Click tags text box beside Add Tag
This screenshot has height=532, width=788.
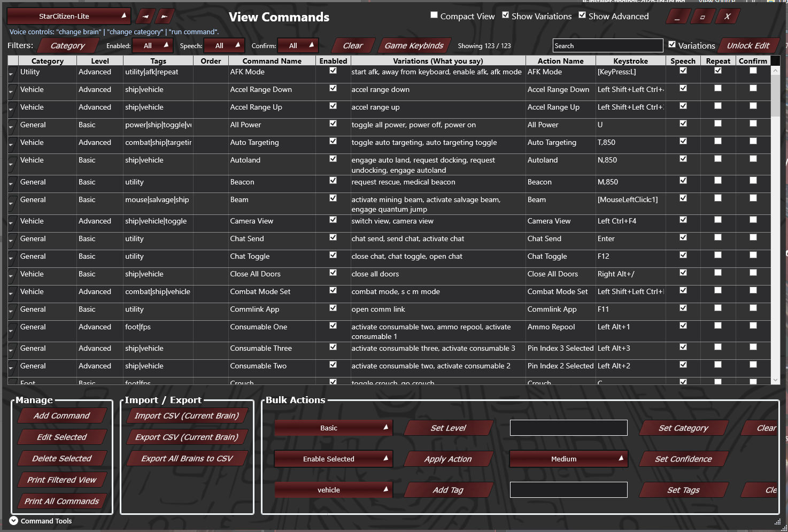569,490
